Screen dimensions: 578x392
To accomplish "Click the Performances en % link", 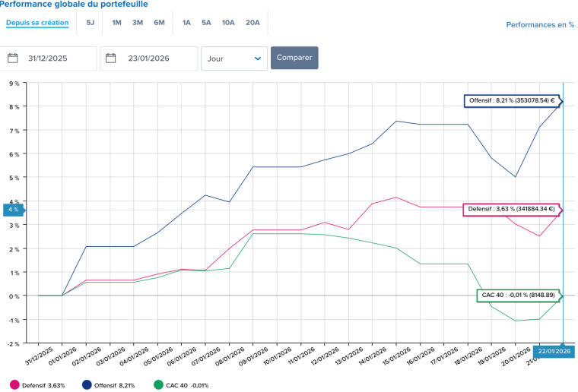I will tap(540, 25).
